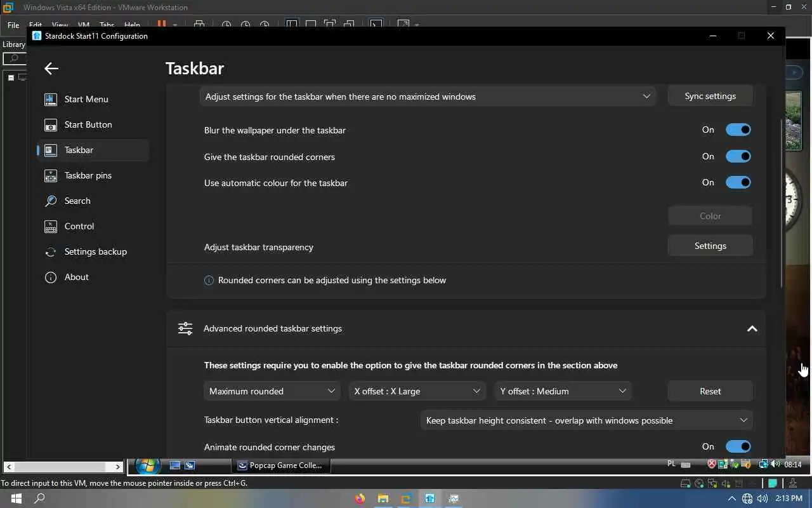Click the host taskbar search icon

click(x=39, y=498)
